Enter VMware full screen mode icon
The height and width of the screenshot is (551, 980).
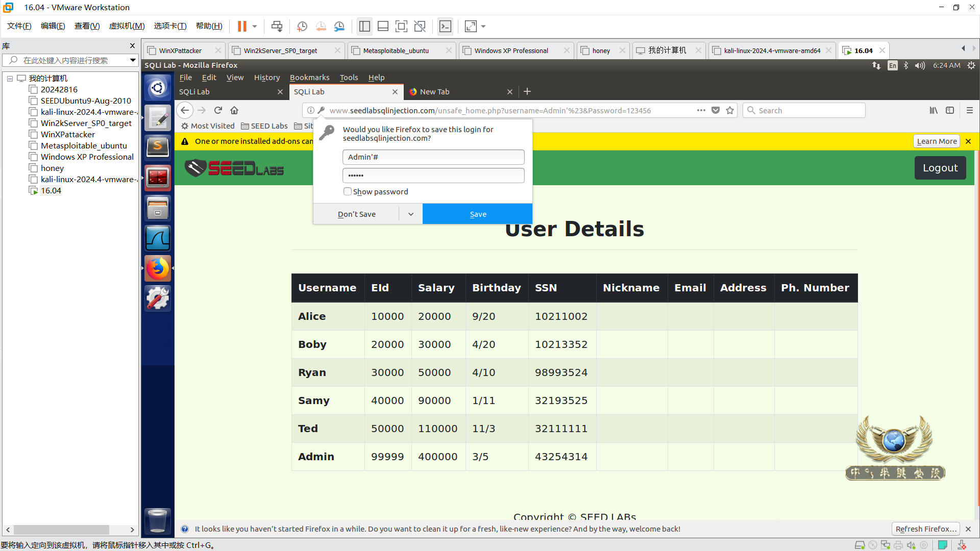click(x=401, y=26)
